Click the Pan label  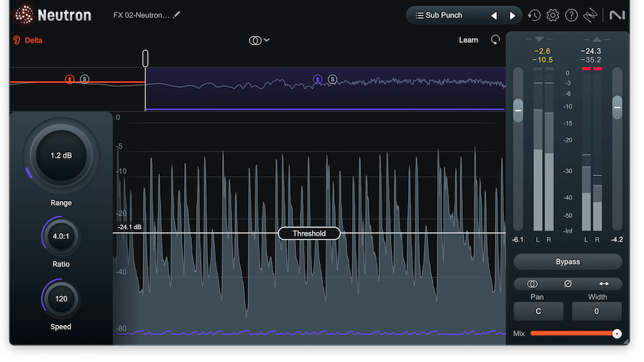537,297
